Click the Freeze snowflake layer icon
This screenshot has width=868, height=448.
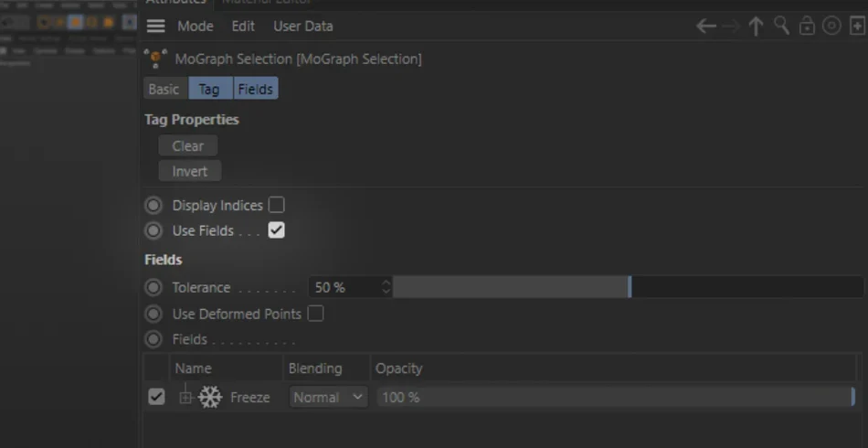click(x=210, y=397)
